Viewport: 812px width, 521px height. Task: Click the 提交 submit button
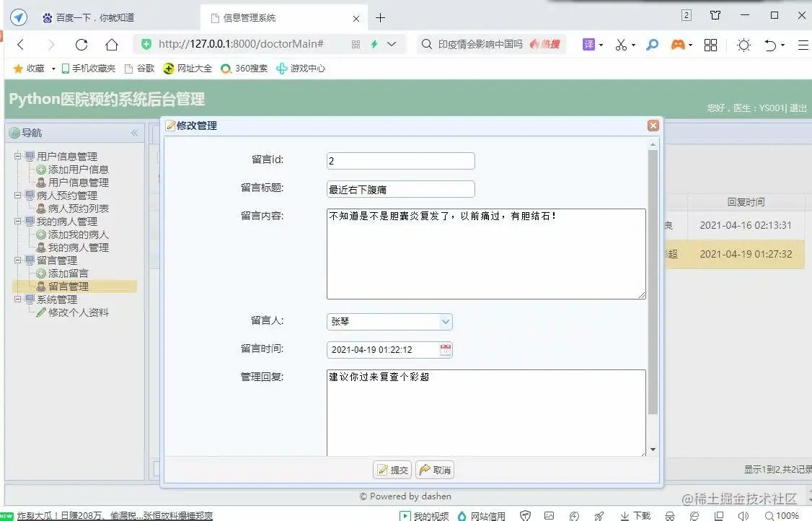392,470
